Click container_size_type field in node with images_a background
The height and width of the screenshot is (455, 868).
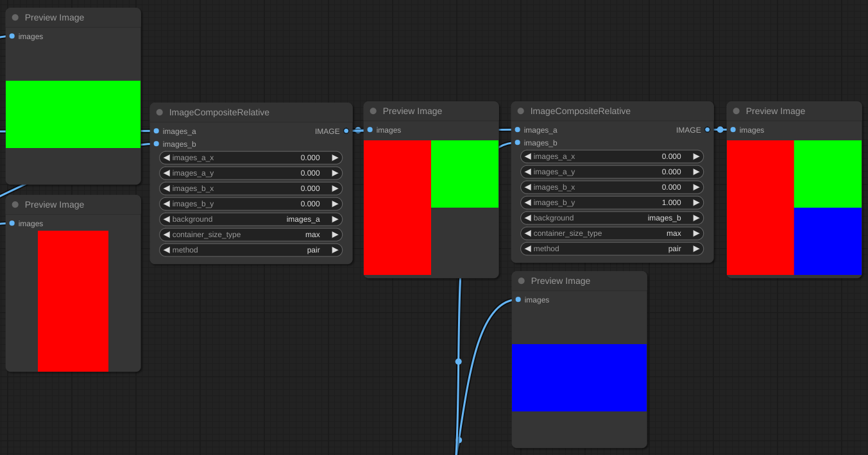coord(251,235)
